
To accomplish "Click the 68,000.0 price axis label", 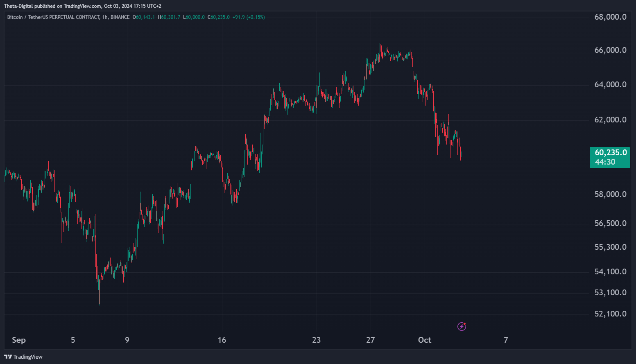I will tap(611, 17).
